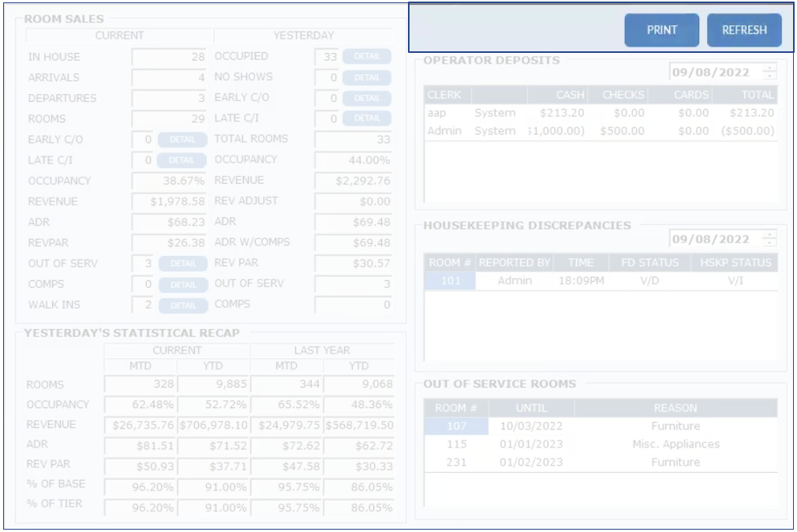The height and width of the screenshot is (532, 797).
Task: Click the REFRESH button
Action: 743,30
